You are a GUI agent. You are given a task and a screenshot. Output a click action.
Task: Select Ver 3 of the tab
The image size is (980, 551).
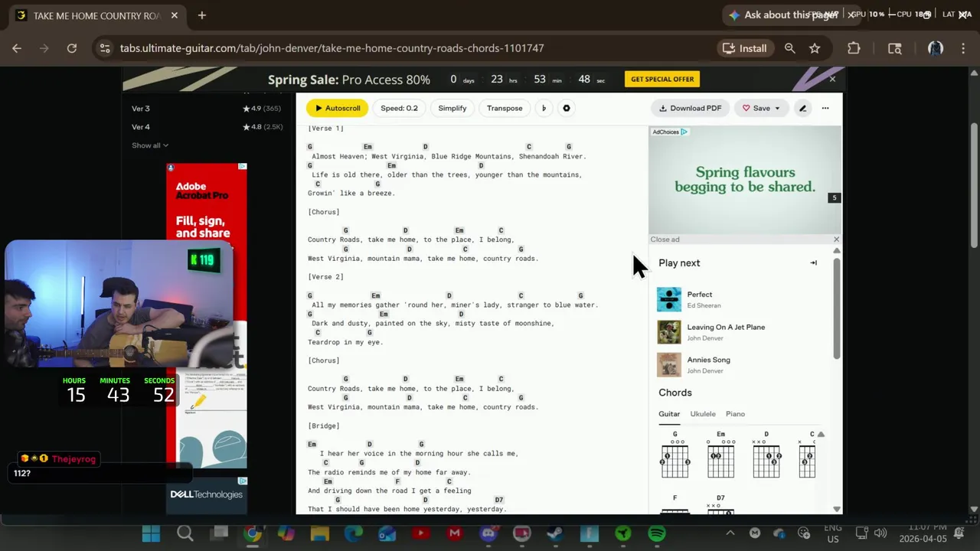point(141,109)
